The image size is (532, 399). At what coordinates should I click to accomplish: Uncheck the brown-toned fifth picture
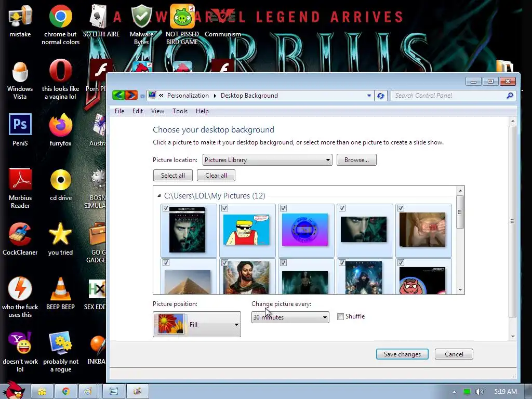(x=401, y=208)
